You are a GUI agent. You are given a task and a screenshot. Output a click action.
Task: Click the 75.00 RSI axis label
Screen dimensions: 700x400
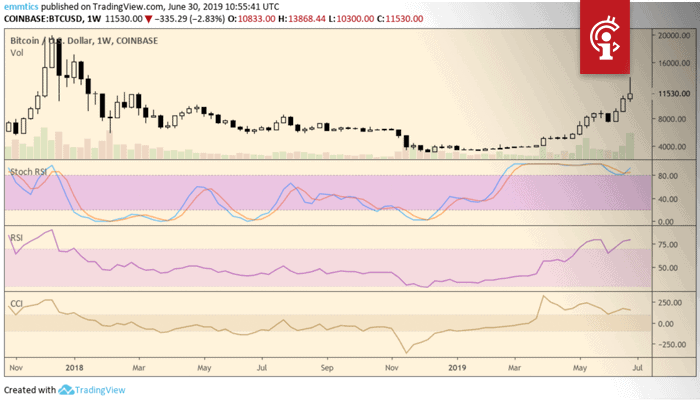(667, 245)
